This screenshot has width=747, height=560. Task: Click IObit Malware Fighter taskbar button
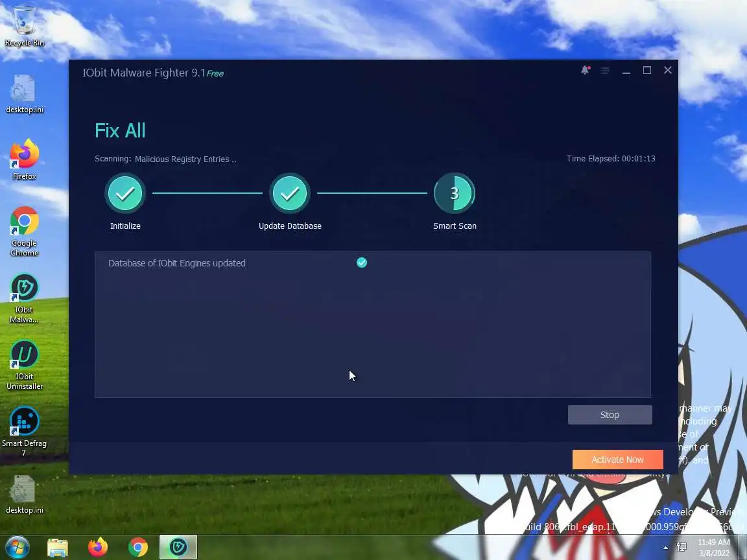click(178, 547)
